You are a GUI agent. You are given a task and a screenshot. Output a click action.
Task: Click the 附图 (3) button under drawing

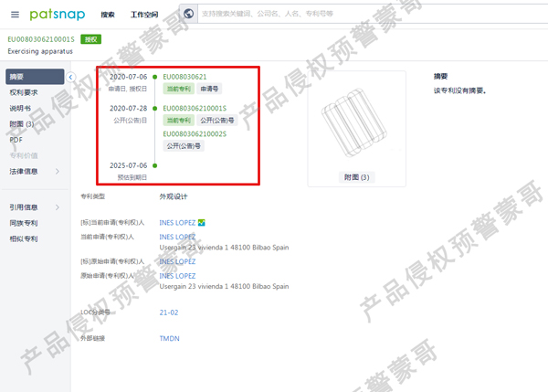tap(356, 177)
